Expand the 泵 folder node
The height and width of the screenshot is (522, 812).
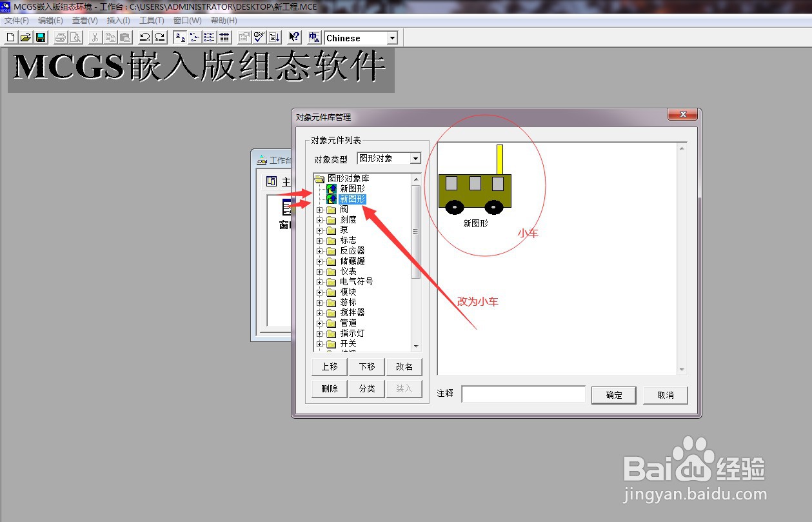coord(320,230)
